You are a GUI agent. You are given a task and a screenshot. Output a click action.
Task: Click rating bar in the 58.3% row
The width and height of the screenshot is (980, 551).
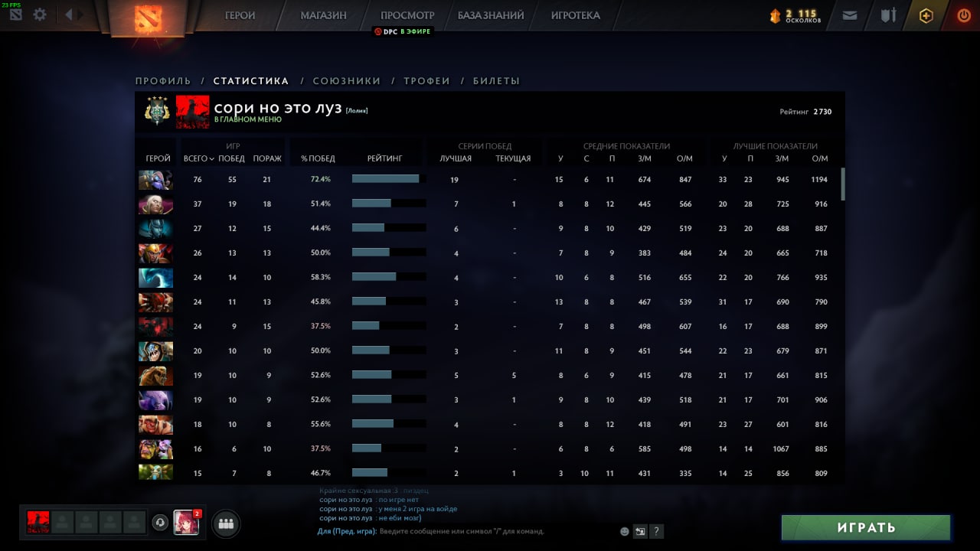[389, 277]
